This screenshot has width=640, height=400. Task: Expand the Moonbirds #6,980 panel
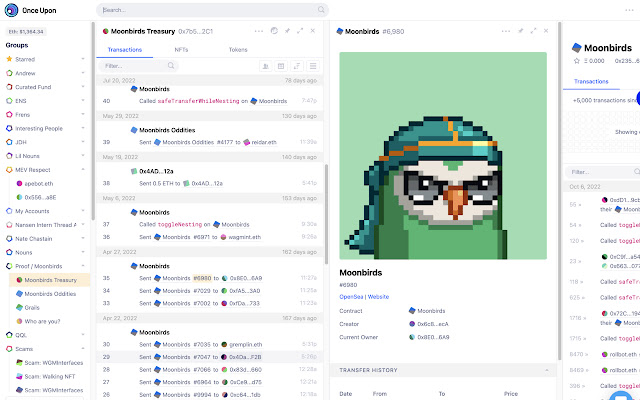pos(533,31)
